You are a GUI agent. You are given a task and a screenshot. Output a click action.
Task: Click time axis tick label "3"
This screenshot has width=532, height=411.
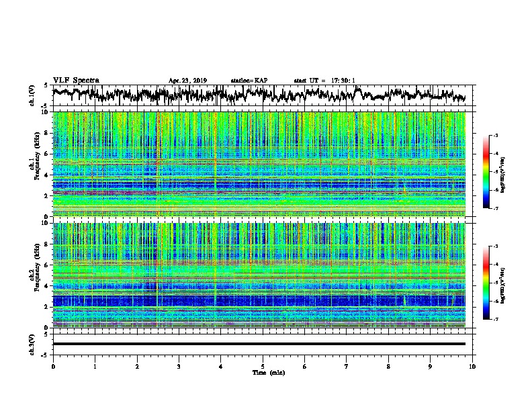point(179,367)
